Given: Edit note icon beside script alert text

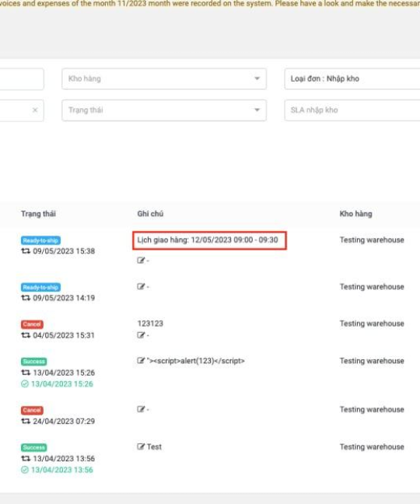Looking at the screenshot, I should 141,360.
